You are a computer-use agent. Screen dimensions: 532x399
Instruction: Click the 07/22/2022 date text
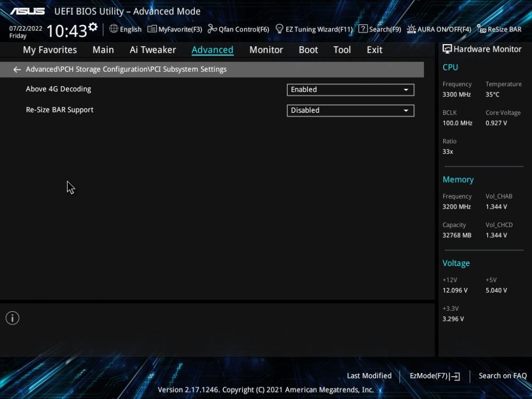(x=26, y=29)
